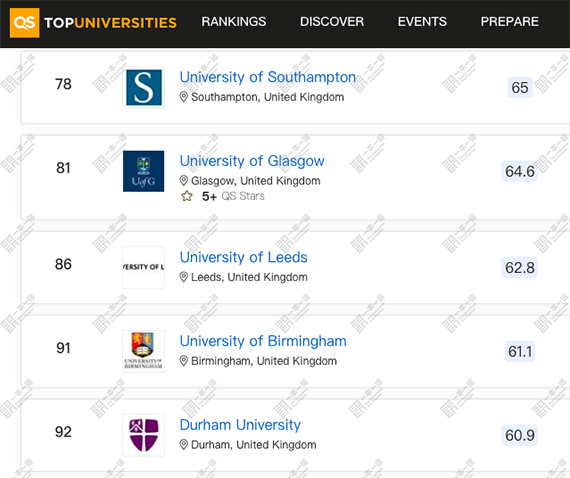
Task: Open the University of Glasgow logo
Action: tap(144, 171)
